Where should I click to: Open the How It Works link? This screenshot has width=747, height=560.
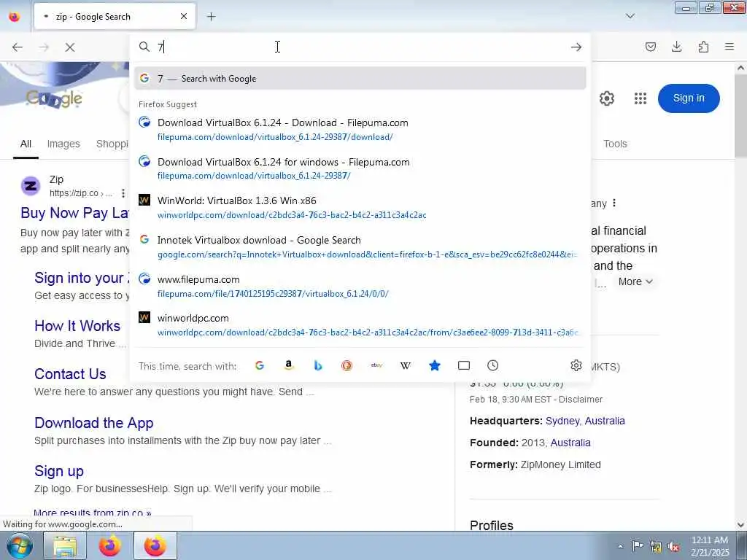click(77, 326)
